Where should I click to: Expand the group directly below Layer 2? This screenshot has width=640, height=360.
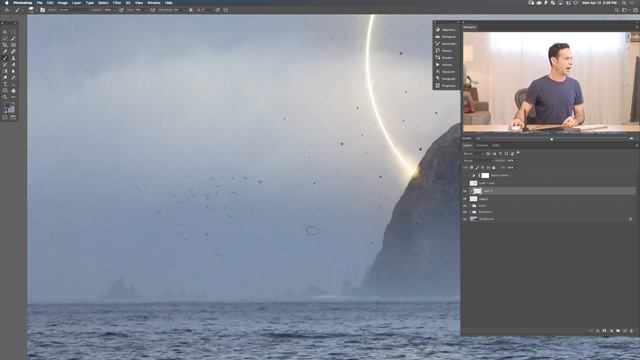click(x=471, y=206)
